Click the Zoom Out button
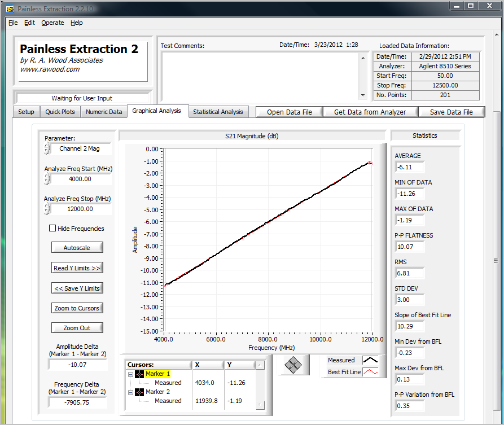Screen dimensions: 504x425 coord(77,328)
